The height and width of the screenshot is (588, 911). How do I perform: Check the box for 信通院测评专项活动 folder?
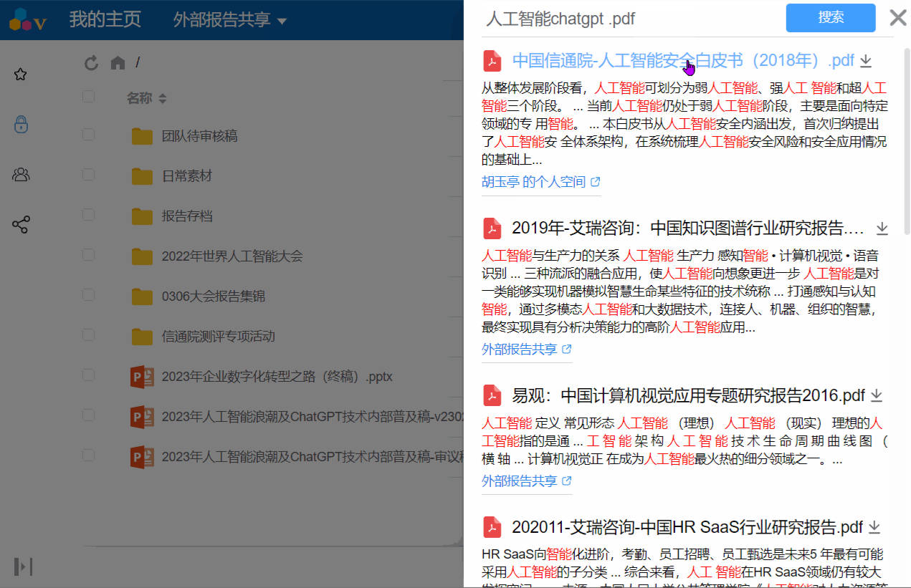pyautogui.click(x=88, y=335)
